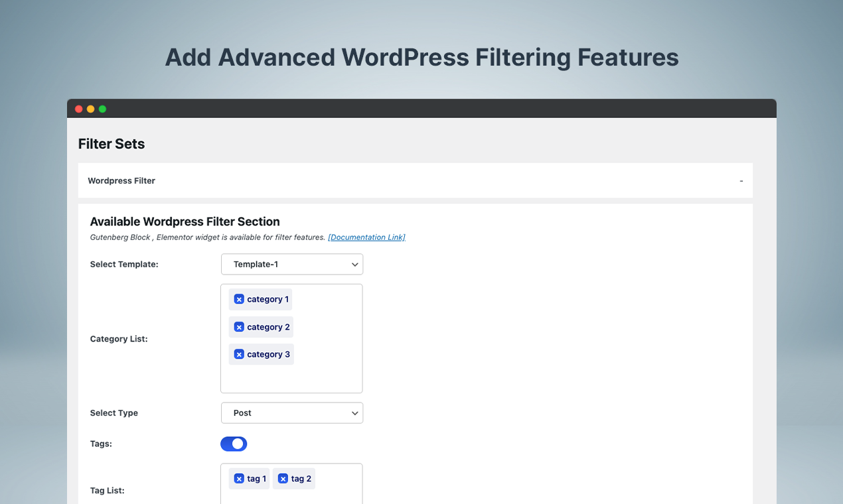Click the 'category 3' chip label
The height and width of the screenshot is (504, 843).
(x=269, y=354)
